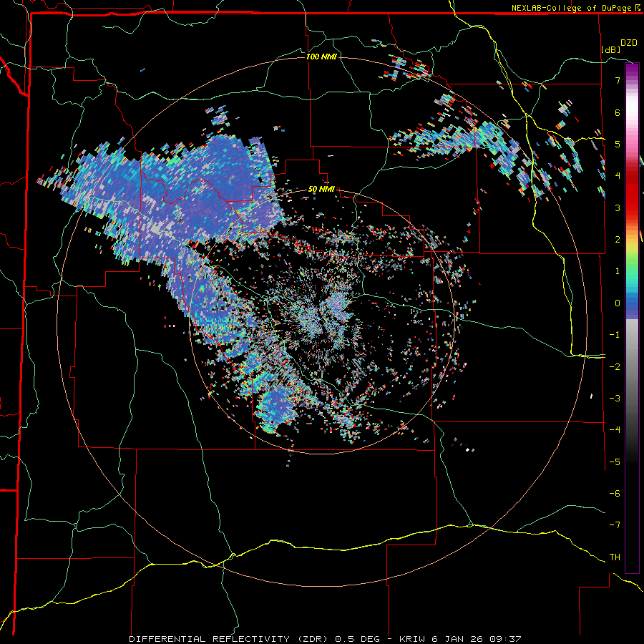Click the -6 value on color scale

[x=615, y=494]
